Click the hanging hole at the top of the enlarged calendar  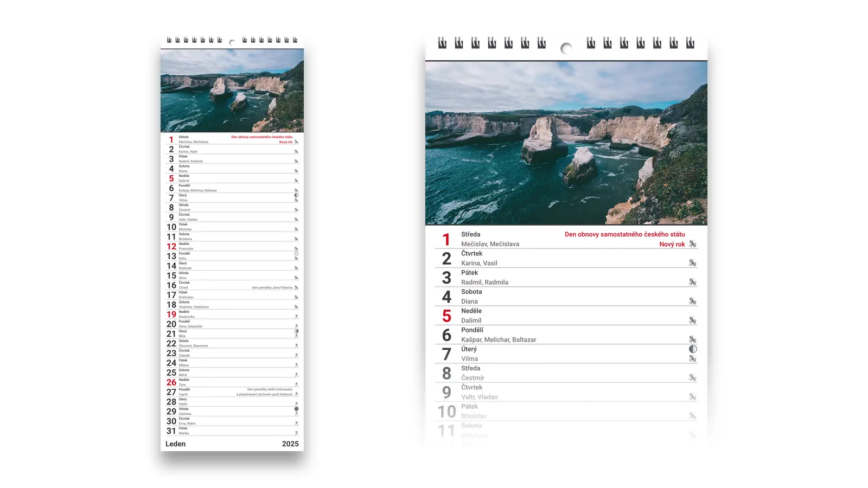(x=566, y=48)
